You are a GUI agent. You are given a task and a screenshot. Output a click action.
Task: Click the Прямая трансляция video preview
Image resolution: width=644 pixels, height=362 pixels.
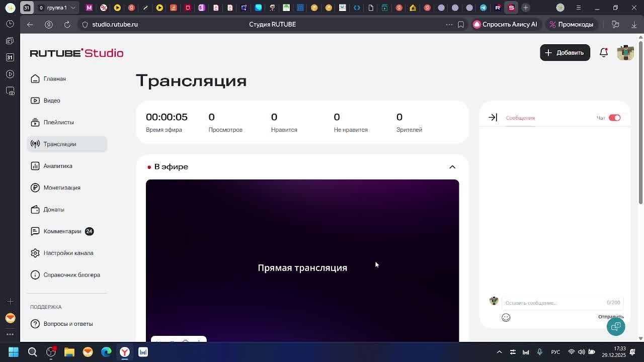(302, 260)
